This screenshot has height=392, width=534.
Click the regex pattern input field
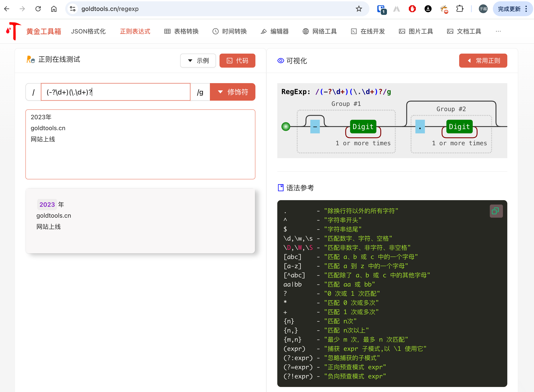click(116, 92)
